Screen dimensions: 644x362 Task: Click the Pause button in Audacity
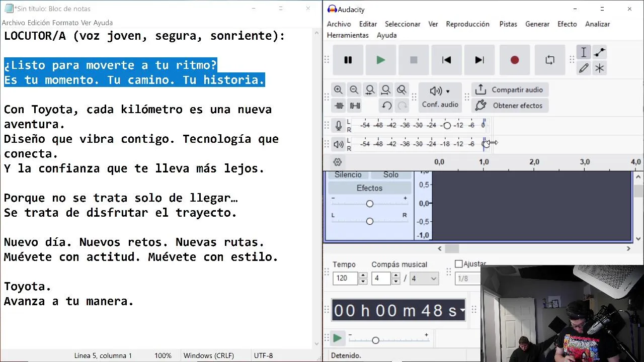tap(348, 60)
